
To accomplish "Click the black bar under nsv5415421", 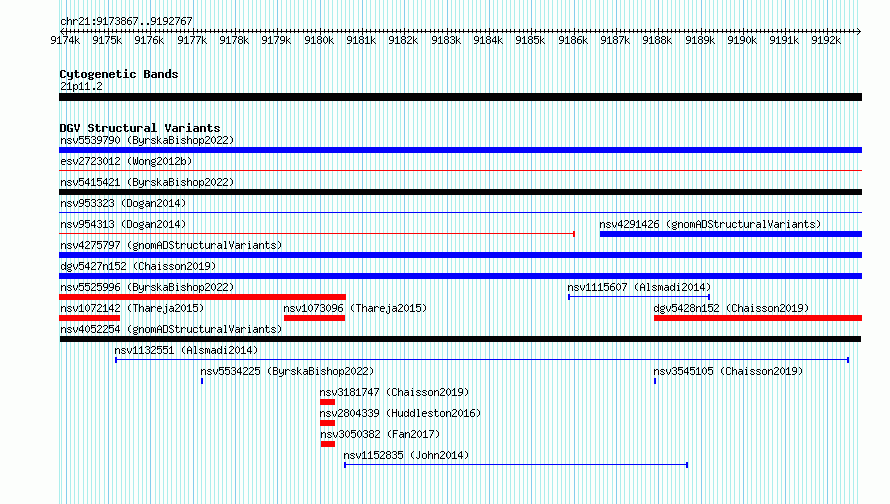I will click(x=460, y=192).
